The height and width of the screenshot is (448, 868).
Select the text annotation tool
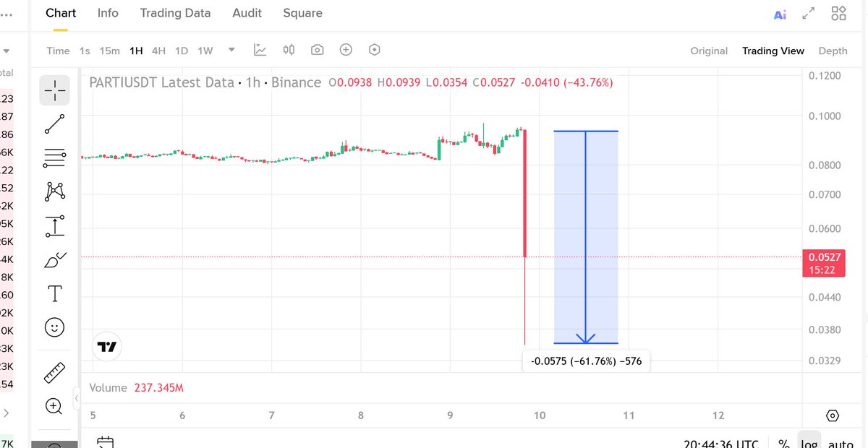tap(55, 293)
